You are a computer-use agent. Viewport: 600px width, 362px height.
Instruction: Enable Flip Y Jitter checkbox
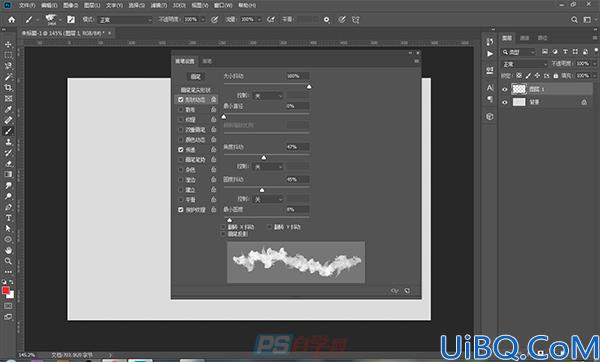(x=269, y=227)
